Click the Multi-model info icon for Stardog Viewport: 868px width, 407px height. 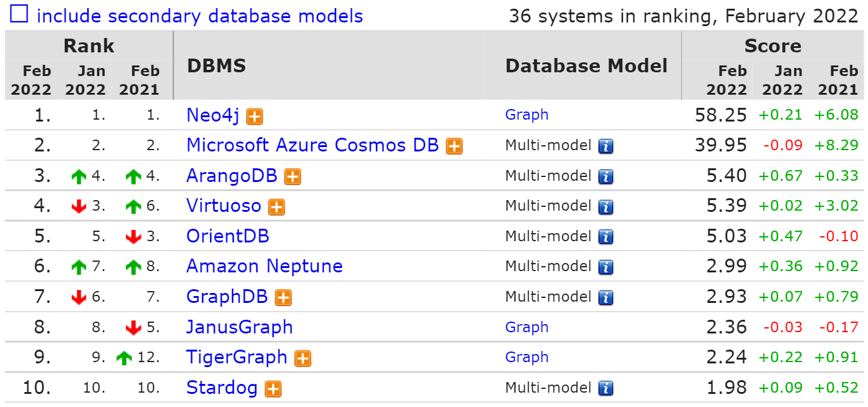pyautogui.click(x=605, y=388)
